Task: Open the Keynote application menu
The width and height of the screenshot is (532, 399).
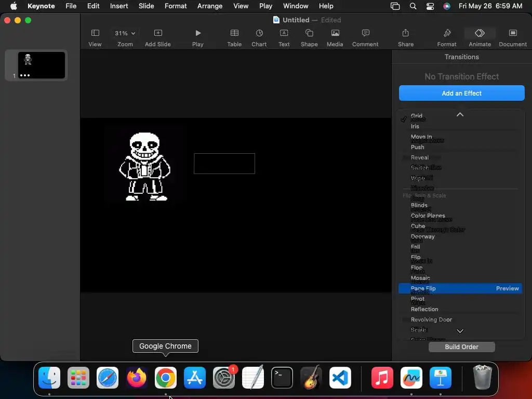Action: (41, 6)
